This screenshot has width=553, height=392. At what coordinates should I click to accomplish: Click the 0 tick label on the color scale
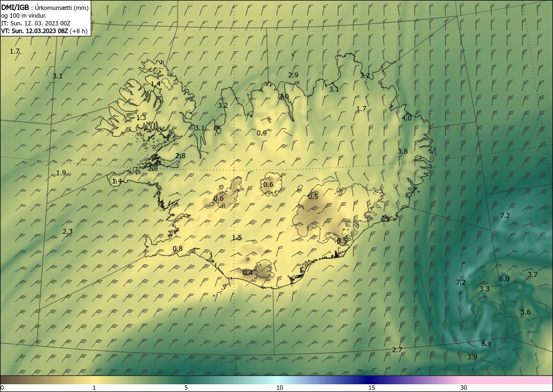pyautogui.click(x=2, y=388)
